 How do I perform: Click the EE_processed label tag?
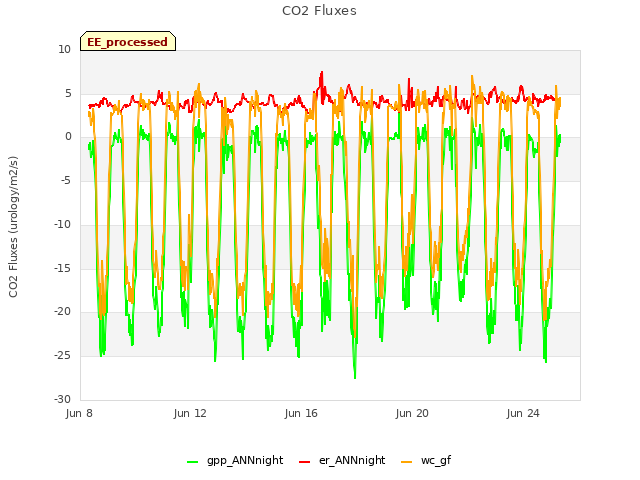point(128,41)
